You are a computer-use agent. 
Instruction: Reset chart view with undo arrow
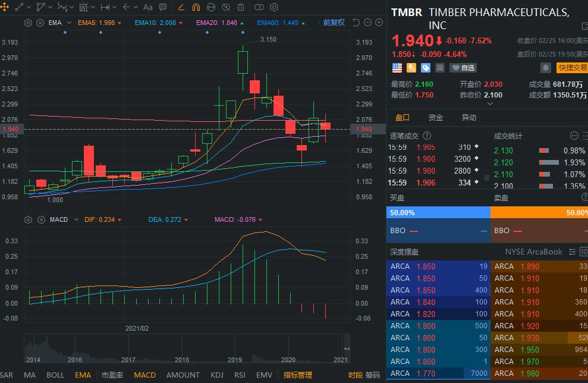[356, 23]
